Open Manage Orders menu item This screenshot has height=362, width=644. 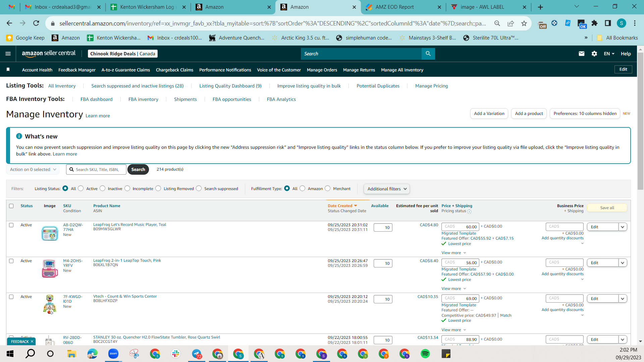(322, 70)
